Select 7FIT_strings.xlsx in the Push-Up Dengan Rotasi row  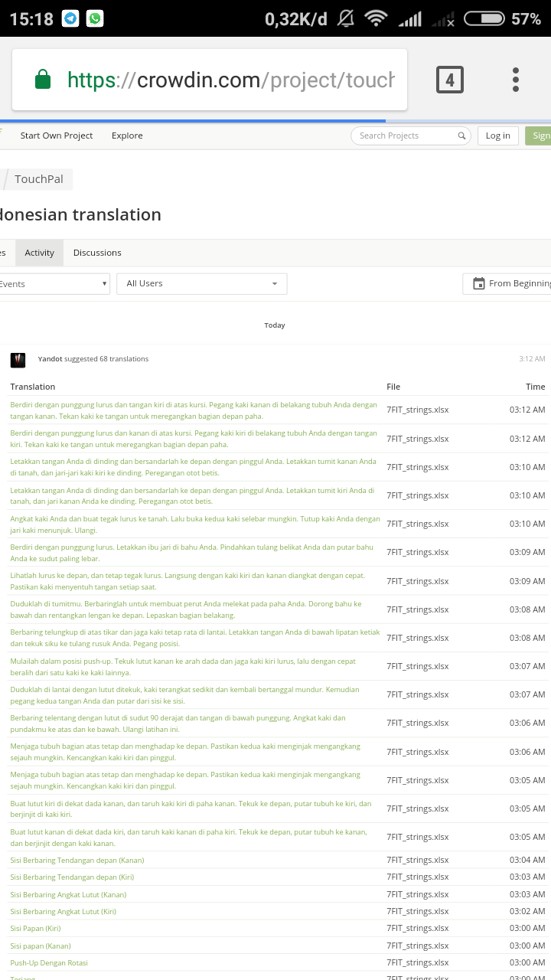tap(418, 962)
